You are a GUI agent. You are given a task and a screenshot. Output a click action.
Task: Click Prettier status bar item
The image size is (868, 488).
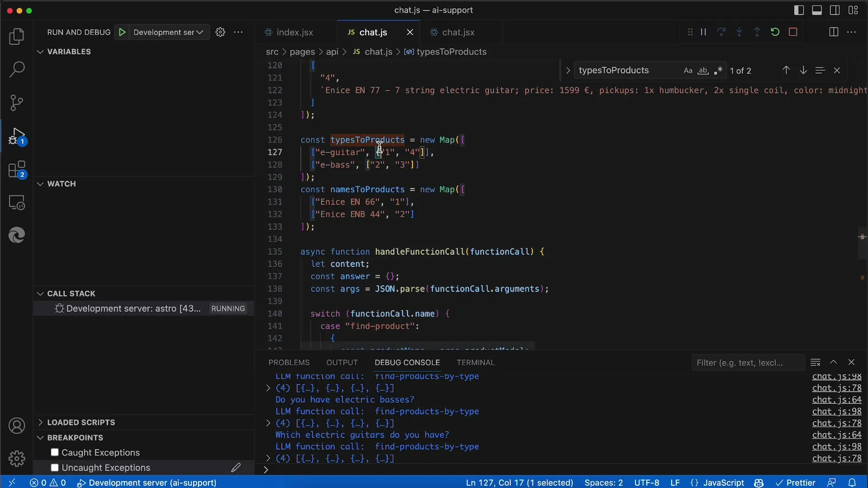(795, 483)
